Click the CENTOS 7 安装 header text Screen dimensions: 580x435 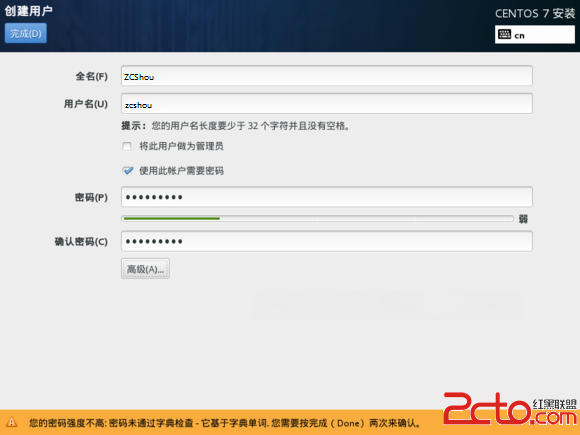point(535,14)
